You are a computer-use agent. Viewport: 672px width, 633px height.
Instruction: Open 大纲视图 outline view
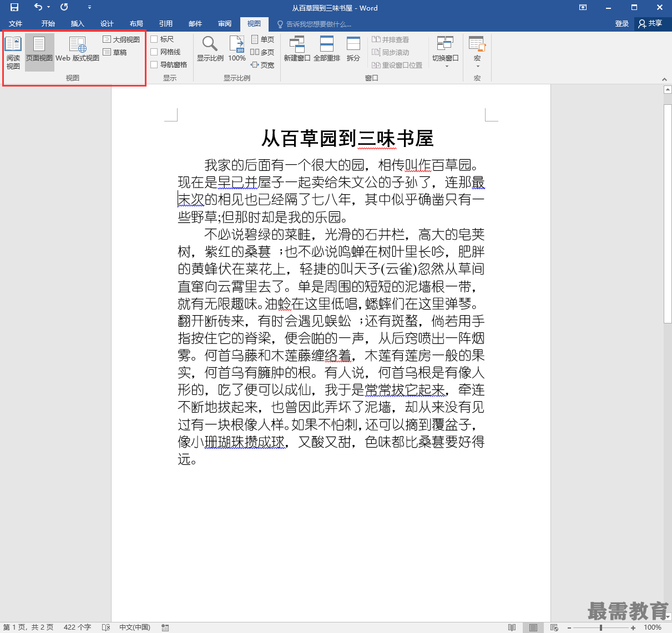(x=122, y=39)
